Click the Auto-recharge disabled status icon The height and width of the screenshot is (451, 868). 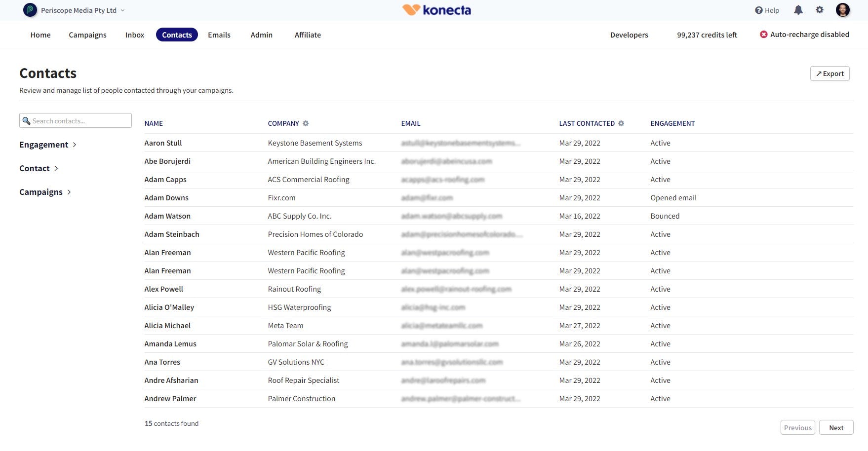763,34
